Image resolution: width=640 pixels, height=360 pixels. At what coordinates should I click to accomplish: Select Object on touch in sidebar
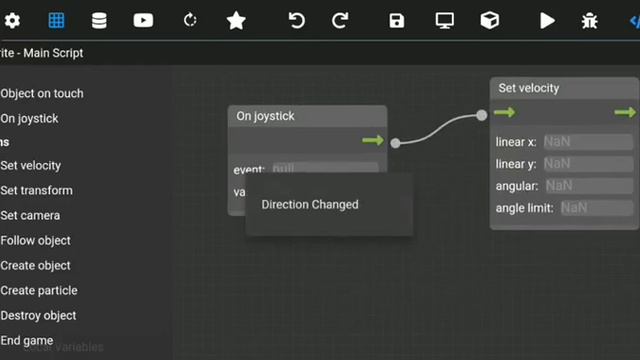[x=42, y=93]
